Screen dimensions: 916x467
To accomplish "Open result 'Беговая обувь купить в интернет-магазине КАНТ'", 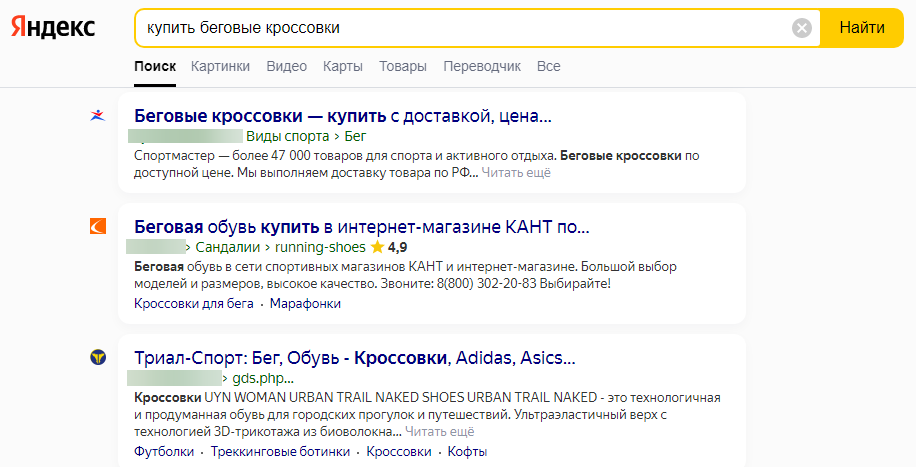I will [x=362, y=226].
